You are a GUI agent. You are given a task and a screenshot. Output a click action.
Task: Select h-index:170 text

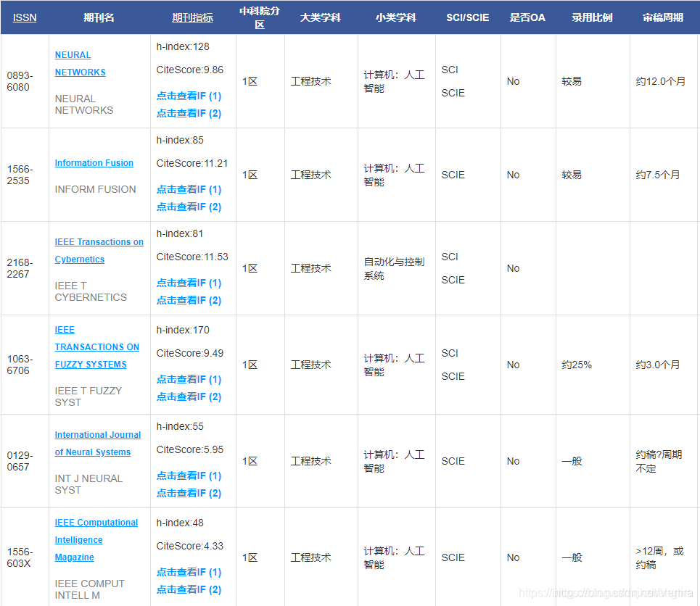point(183,330)
